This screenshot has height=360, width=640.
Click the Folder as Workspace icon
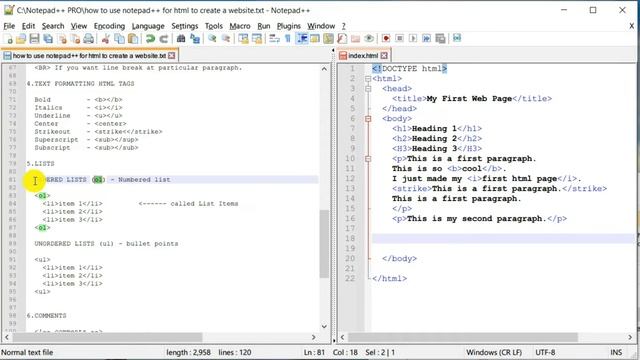(356, 39)
